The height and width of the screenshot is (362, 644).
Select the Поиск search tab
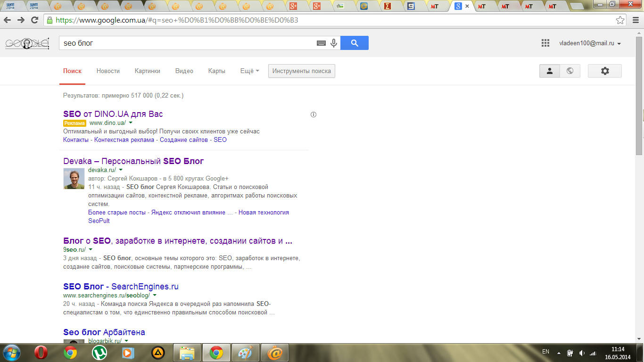coord(73,71)
